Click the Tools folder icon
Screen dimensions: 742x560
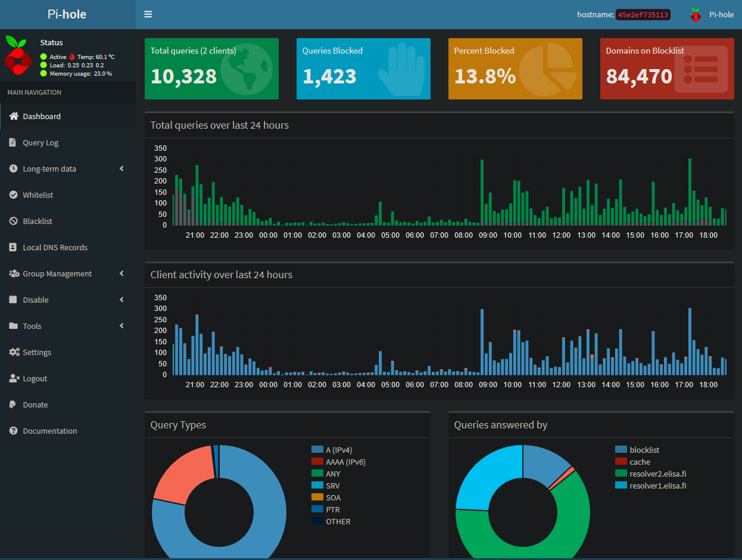click(13, 326)
